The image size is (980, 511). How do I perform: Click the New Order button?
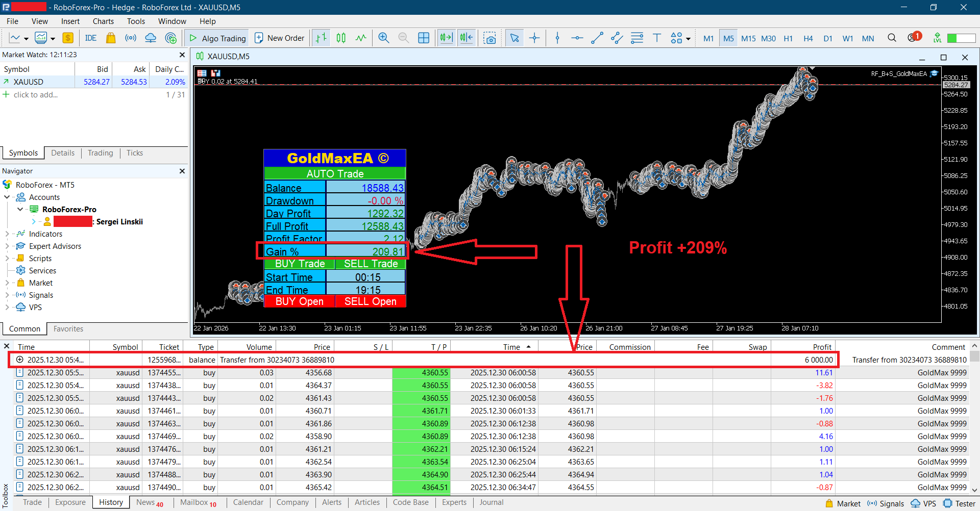coord(279,38)
